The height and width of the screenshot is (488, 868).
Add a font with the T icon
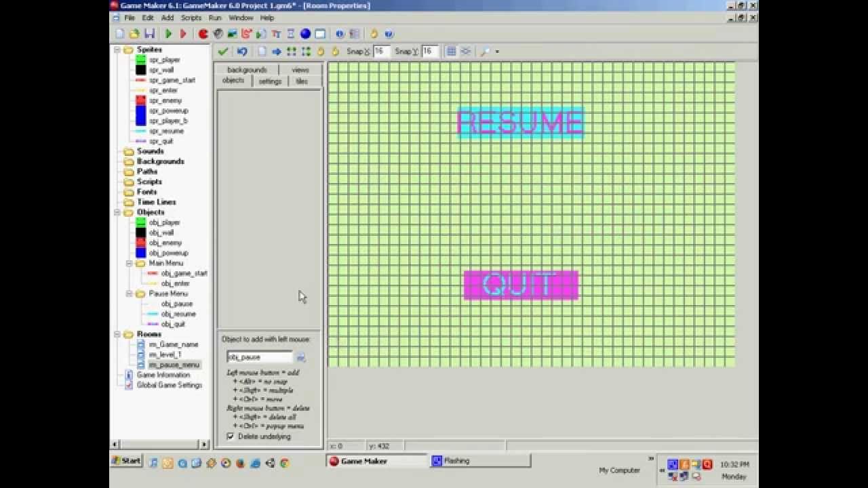(x=276, y=34)
